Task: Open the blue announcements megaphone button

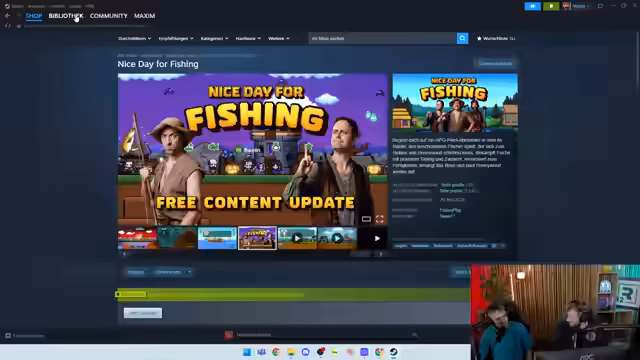Action: point(532,6)
